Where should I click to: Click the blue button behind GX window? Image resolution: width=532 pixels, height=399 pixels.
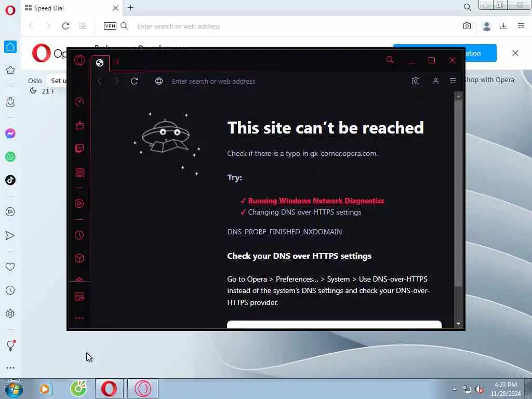[x=481, y=53]
